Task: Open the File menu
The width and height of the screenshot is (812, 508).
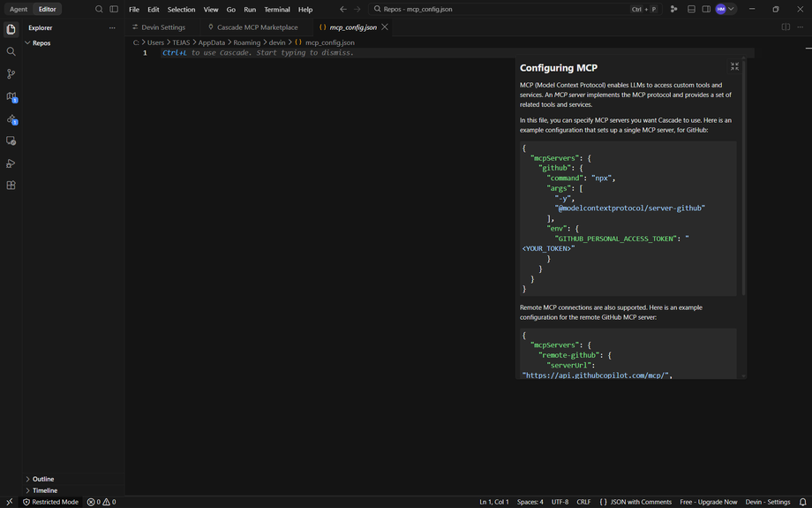Action: click(x=134, y=10)
